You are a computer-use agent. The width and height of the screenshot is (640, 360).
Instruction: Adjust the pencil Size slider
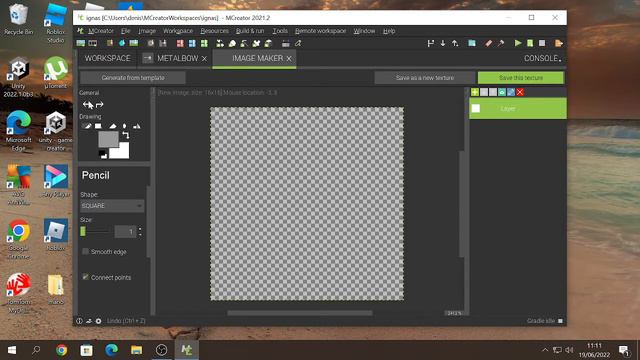(95, 231)
